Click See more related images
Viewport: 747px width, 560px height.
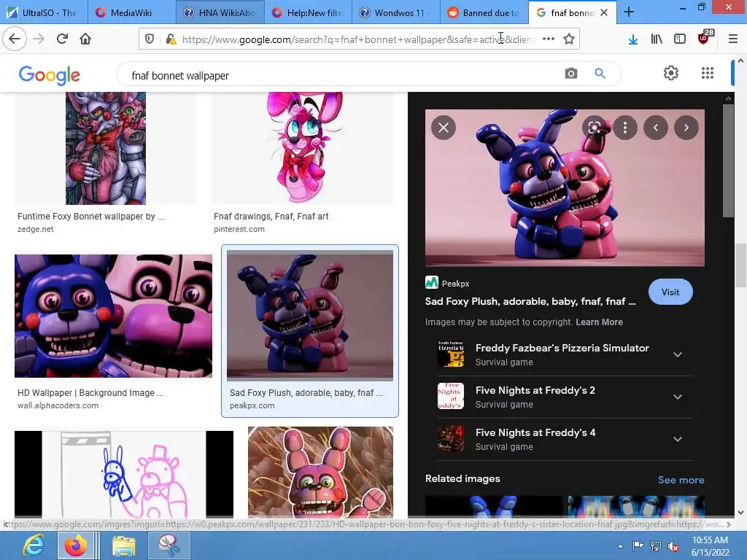tap(681, 480)
